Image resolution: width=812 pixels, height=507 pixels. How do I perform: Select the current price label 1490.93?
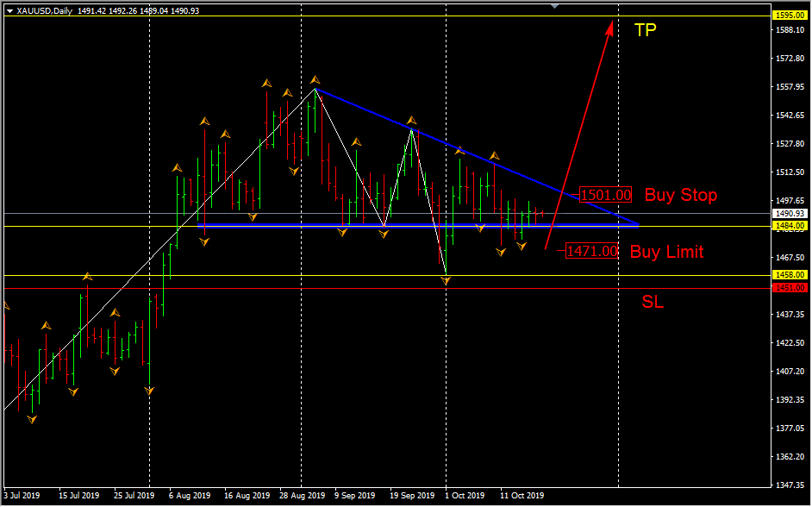coord(790,213)
